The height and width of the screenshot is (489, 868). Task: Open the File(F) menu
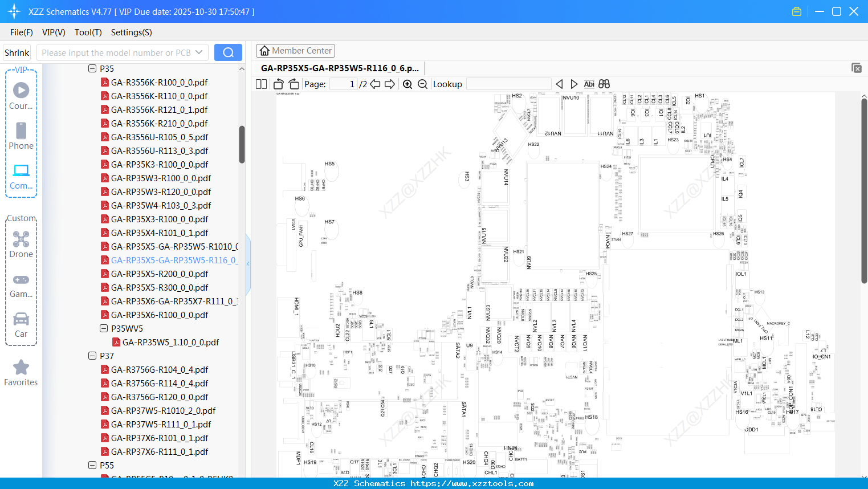pos(22,32)
